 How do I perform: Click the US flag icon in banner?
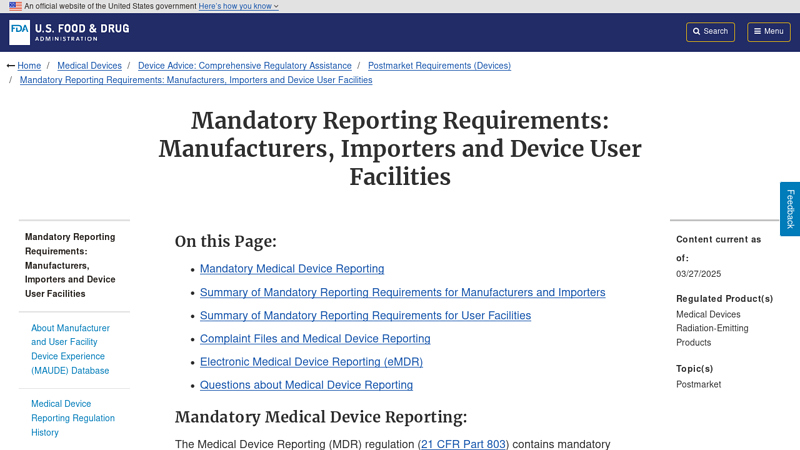[15, 6]
